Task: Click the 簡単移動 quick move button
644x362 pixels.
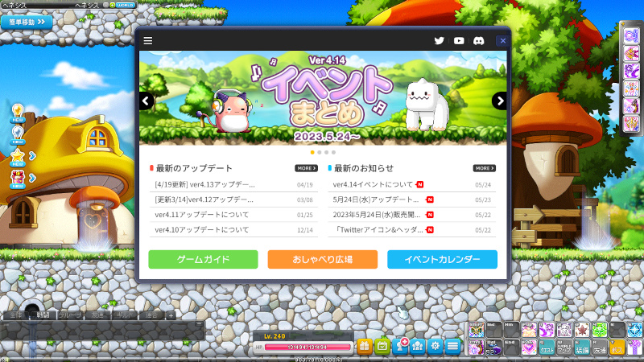Action: [27, 22]
